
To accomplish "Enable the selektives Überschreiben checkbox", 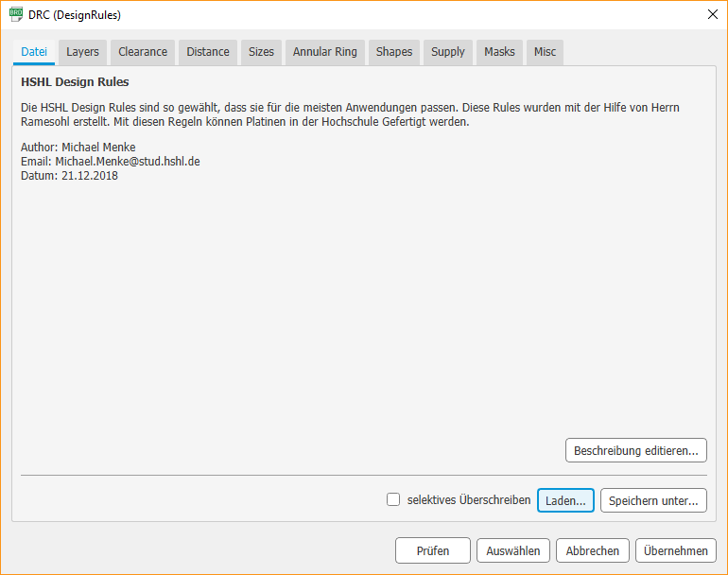I will (393, 500).
